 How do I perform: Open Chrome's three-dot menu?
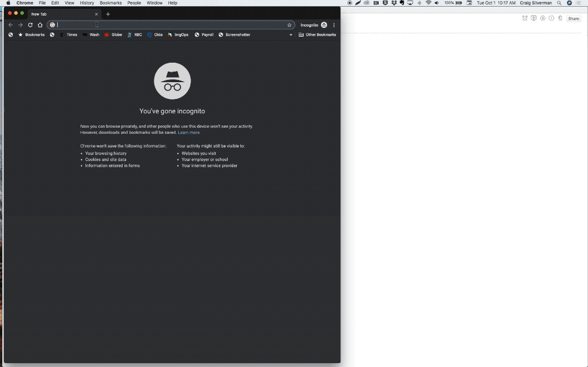pos(334,25)
